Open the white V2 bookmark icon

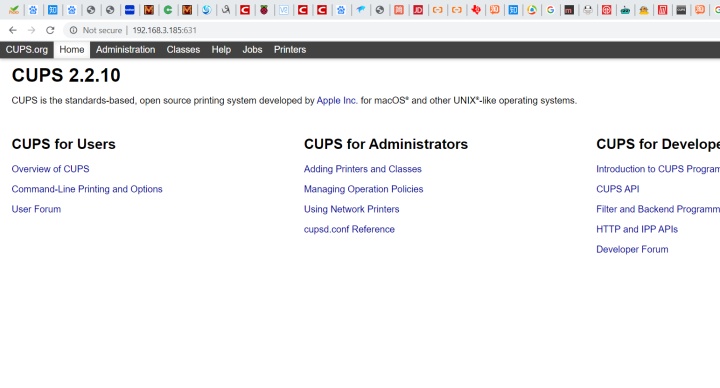pyautogui.click(x=284, y=10)
